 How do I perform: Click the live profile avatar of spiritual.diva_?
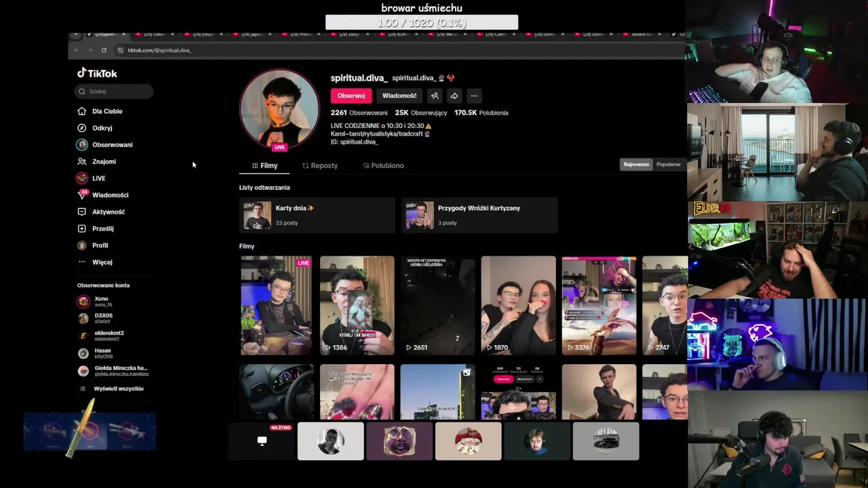(x=279, y=108)
